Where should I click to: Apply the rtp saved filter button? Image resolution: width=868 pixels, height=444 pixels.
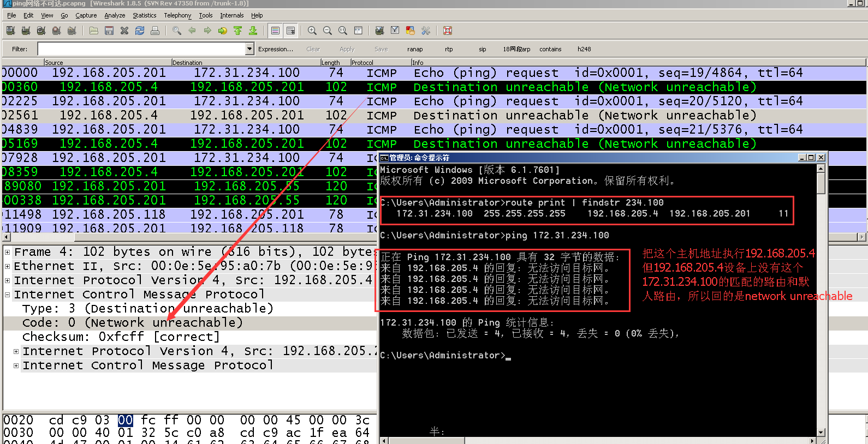[449, 49]
